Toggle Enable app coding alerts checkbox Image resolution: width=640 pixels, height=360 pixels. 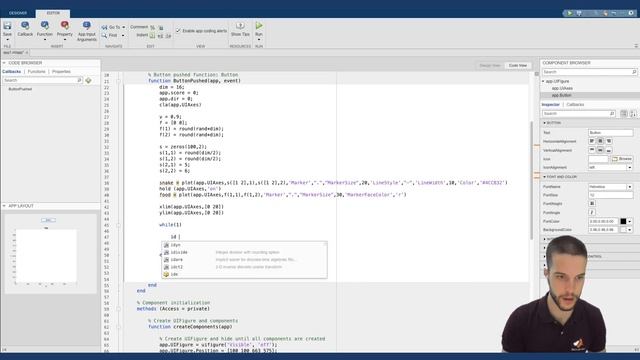pos(178,31)
